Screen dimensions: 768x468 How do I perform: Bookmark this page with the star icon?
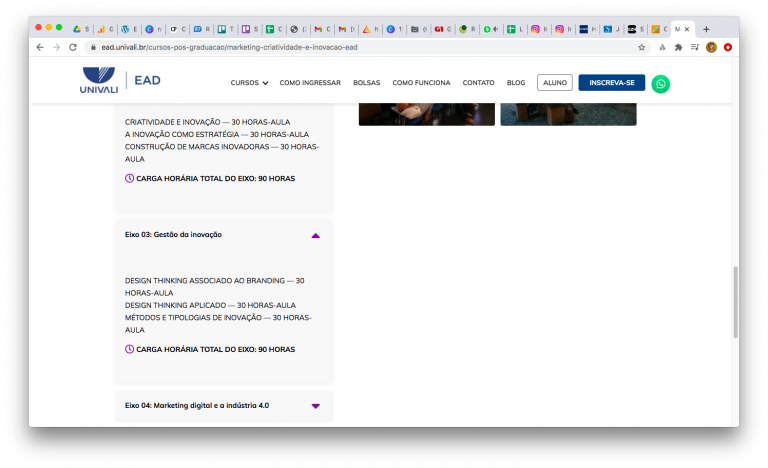pyautogui.click(x=641, y=47)
